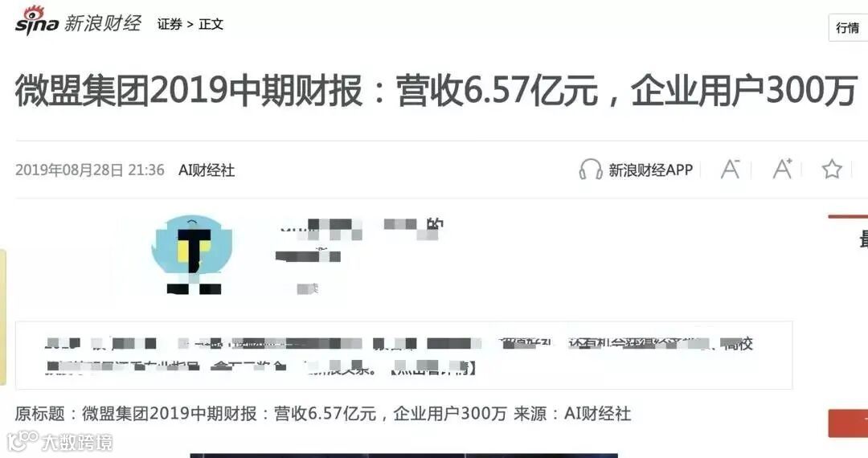Image resolution: width=868 pixels, height=458 pixels.
Task: Favorite the article with star icon
Action: pos(832,170)
